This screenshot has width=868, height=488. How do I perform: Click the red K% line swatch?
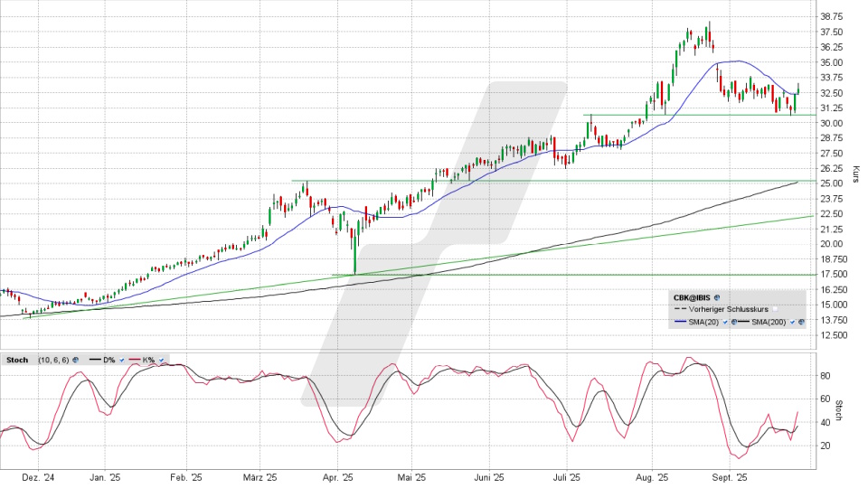click(x=135, y=360)
